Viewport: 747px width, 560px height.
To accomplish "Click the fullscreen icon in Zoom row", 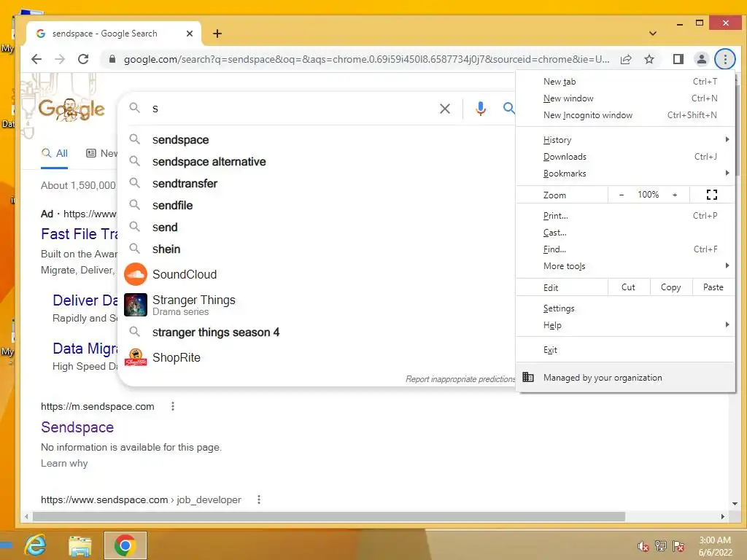I will tap(712, 195).
